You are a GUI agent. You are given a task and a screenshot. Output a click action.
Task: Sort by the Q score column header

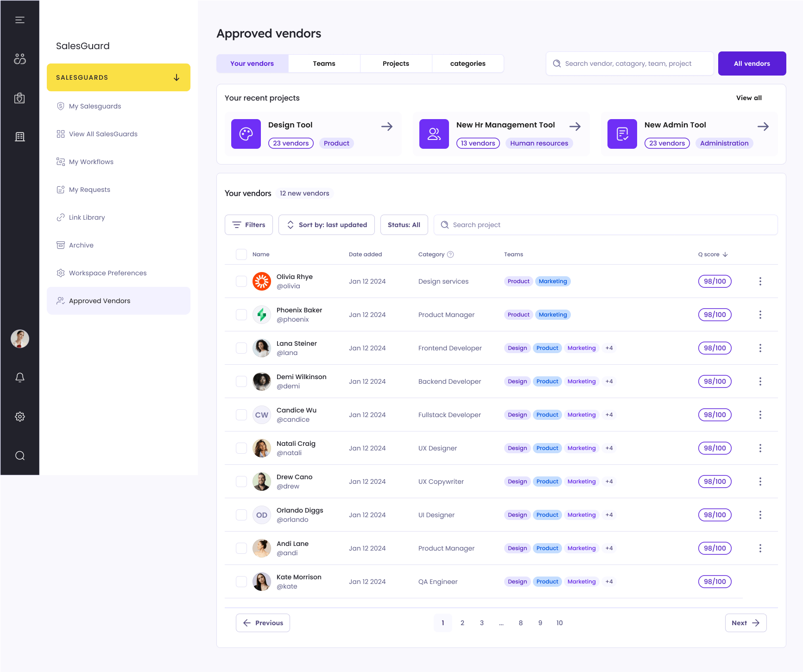[713, 254]
